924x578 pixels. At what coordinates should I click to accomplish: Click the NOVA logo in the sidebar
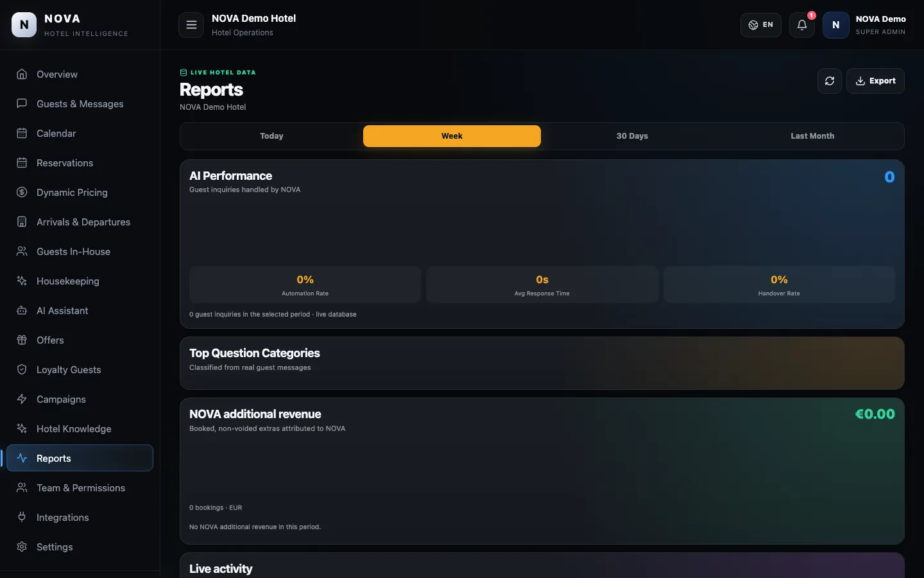(24, 25)
